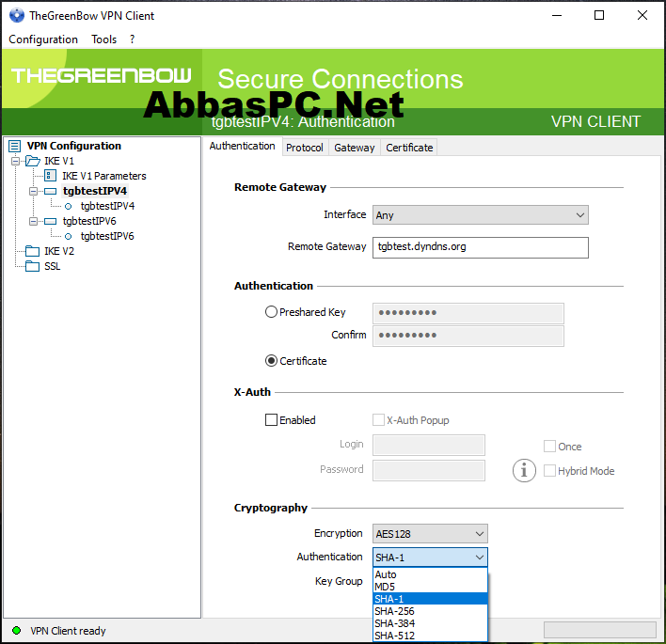666x644 pixels.
Task: Choose SHA-384 in the authentication list
Action: pos(430,623)
